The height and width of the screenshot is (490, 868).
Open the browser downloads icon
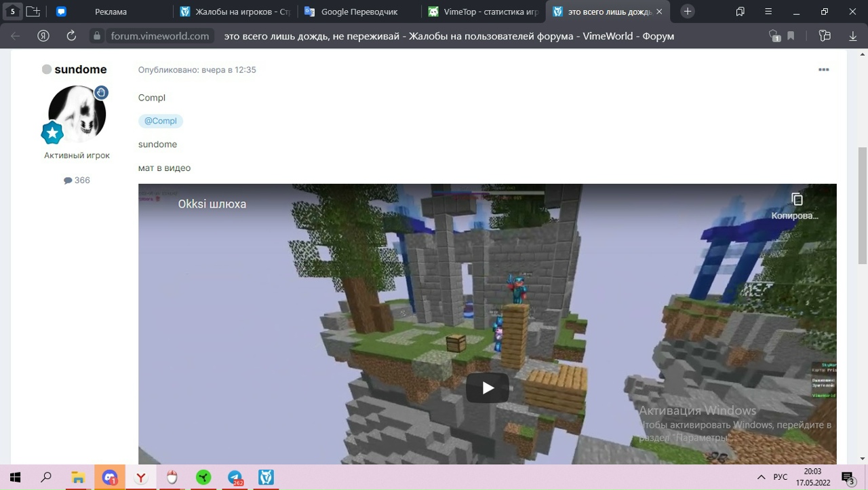853,36
